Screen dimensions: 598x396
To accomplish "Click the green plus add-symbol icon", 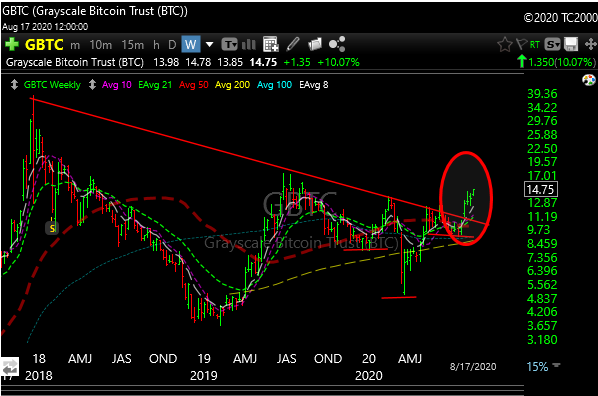I will 11,45.
